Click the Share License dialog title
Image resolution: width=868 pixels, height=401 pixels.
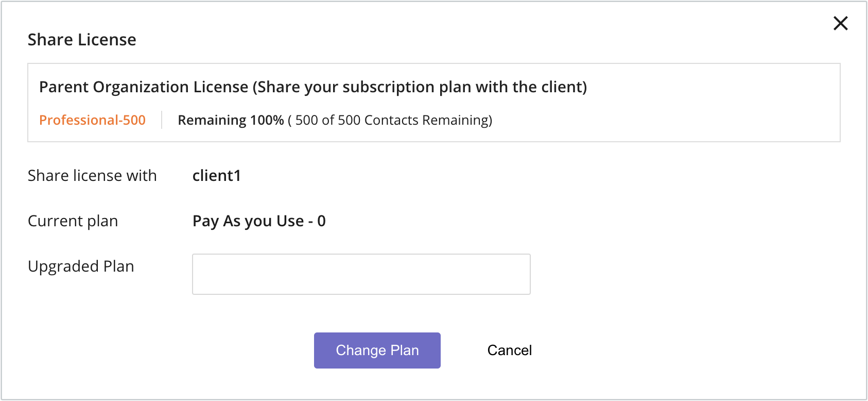(x=82, y=40)
